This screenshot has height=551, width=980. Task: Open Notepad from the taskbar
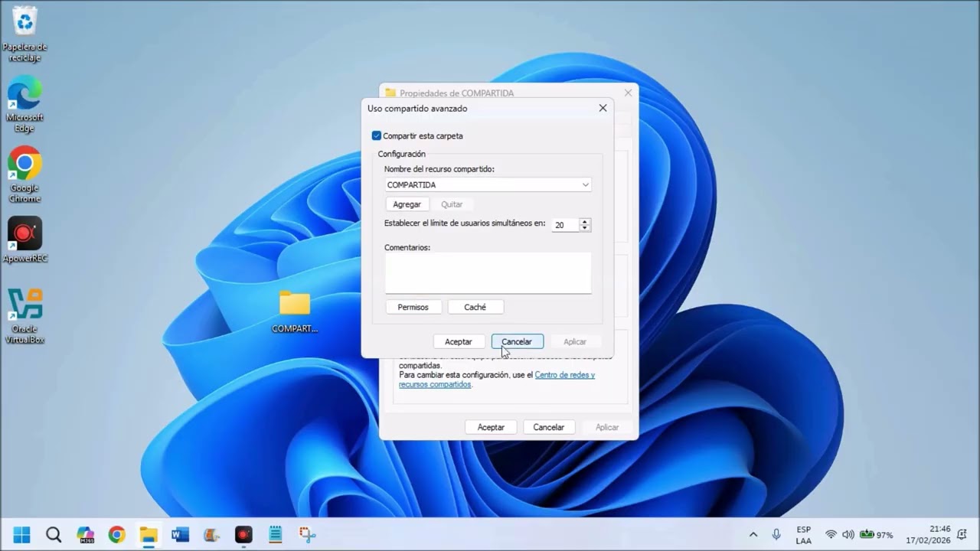(x=276, y=534)
